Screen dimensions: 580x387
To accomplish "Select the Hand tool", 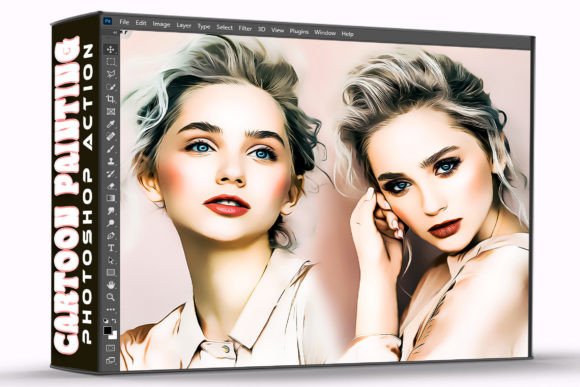I will pos(111,285).
